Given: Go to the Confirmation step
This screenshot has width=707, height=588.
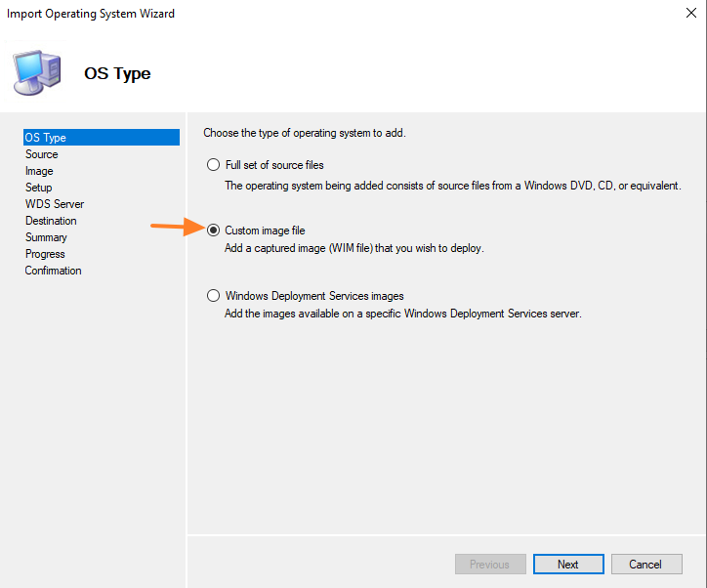Looking at the screenshot, I should click(54, 271).
